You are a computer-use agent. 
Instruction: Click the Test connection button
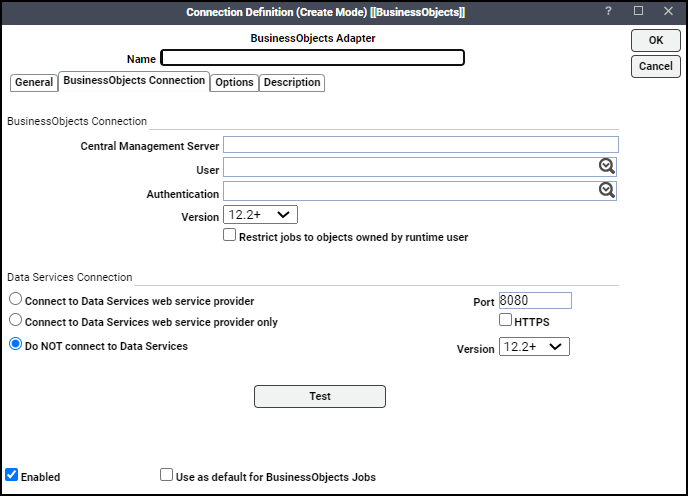(320, 396)
